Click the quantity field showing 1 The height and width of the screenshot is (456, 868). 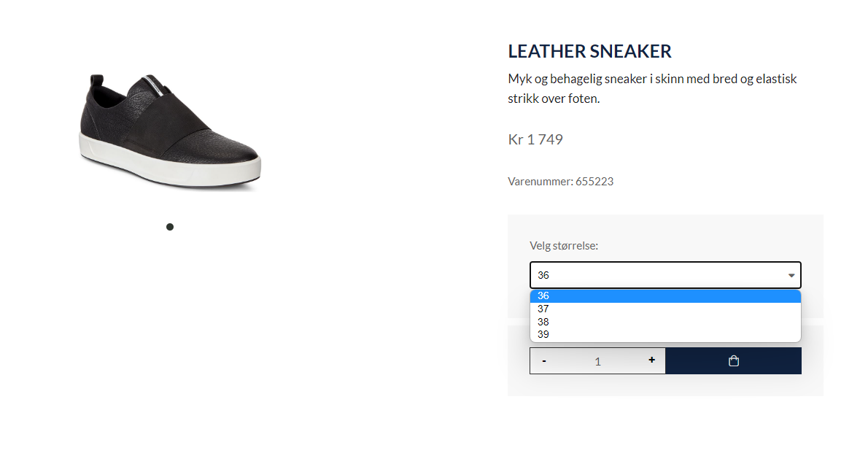click(x=598, y=361)
